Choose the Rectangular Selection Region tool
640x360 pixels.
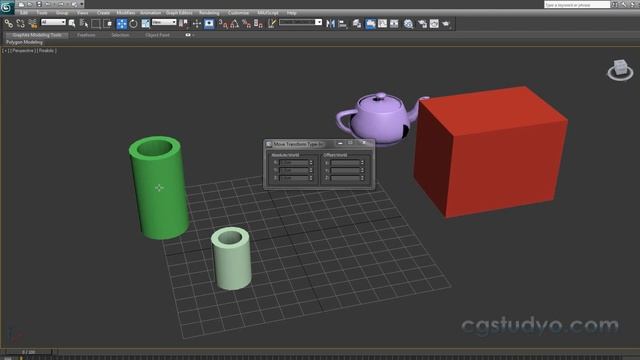point(96,24)
